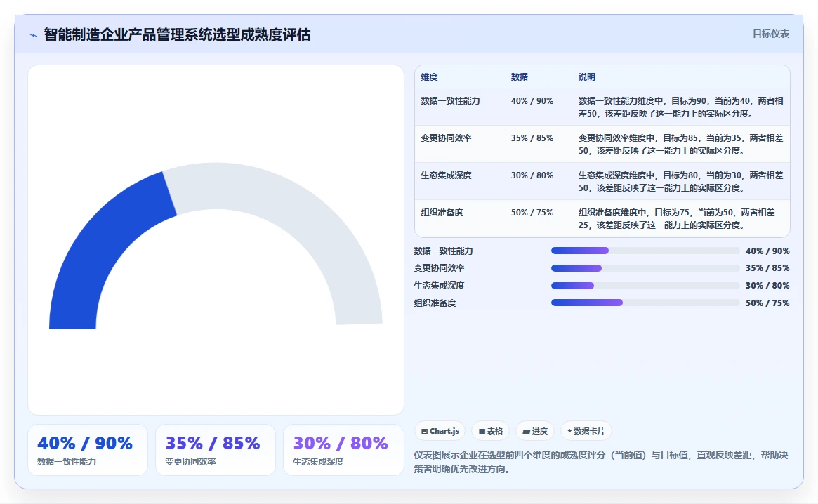This screenshot has width=818, height=504.
Task: Click 30% / 80% value right of progress bar
Action: point(767,286)
